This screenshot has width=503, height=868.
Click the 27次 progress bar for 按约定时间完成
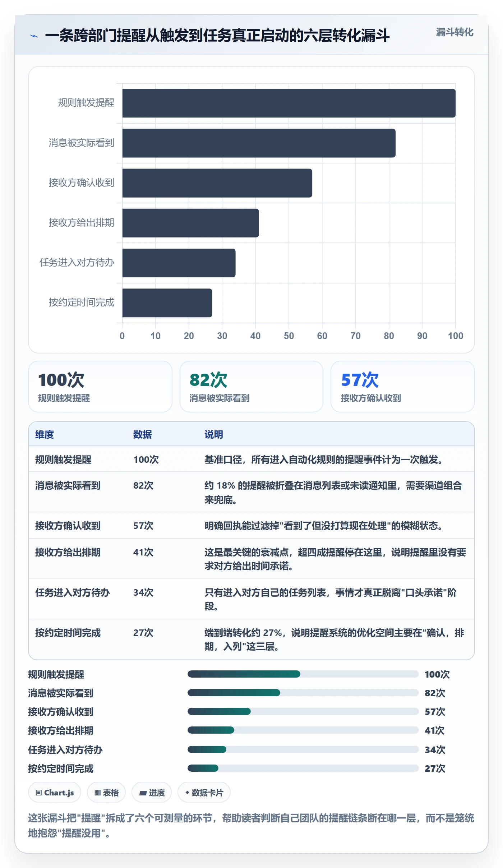pos(303,768)
